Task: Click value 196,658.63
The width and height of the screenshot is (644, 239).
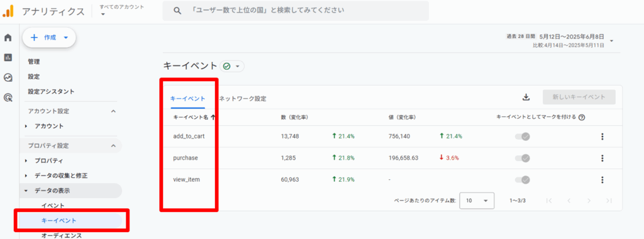Action: click(403, 158)
